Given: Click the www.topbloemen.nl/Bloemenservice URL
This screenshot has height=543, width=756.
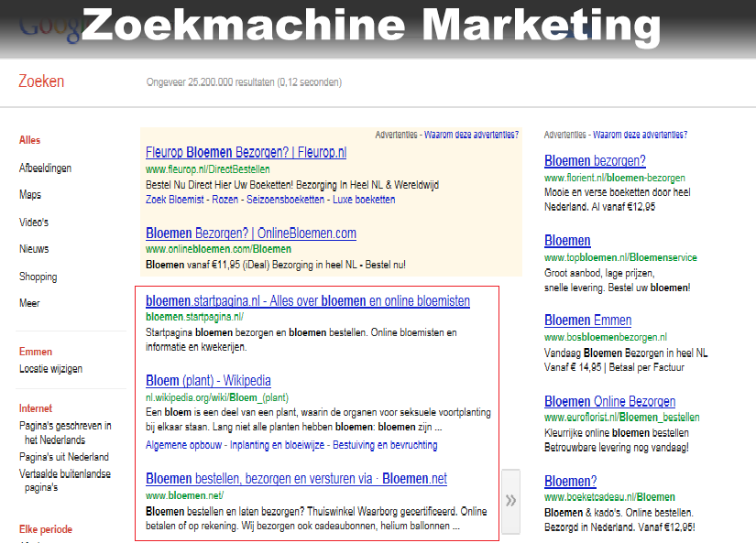Looking at the screenshot, I should [620, 258].
